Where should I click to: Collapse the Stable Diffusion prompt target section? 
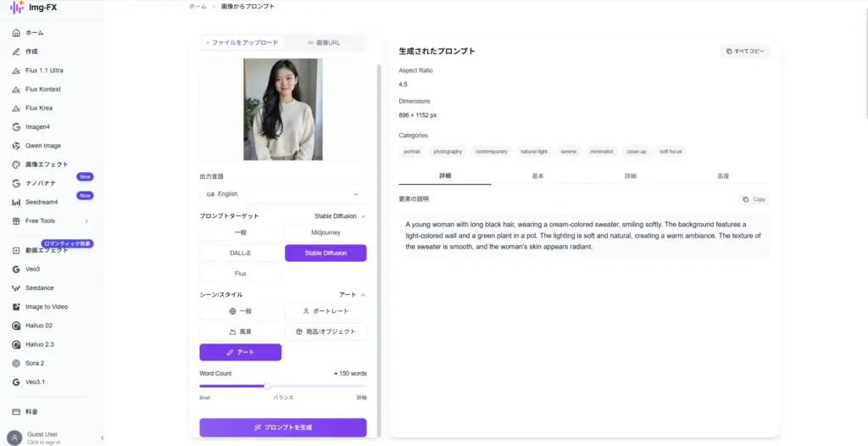364,216
